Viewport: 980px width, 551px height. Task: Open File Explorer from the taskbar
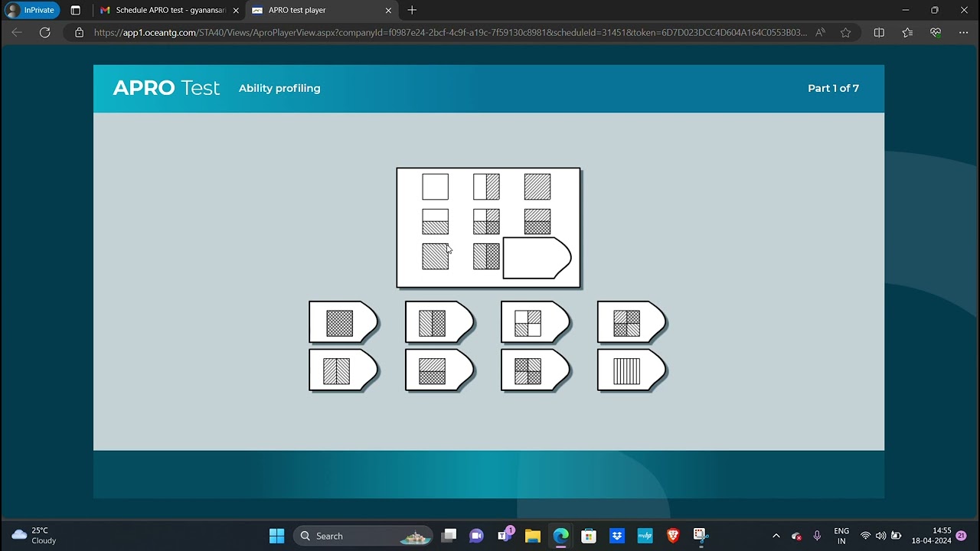point(533,536)
